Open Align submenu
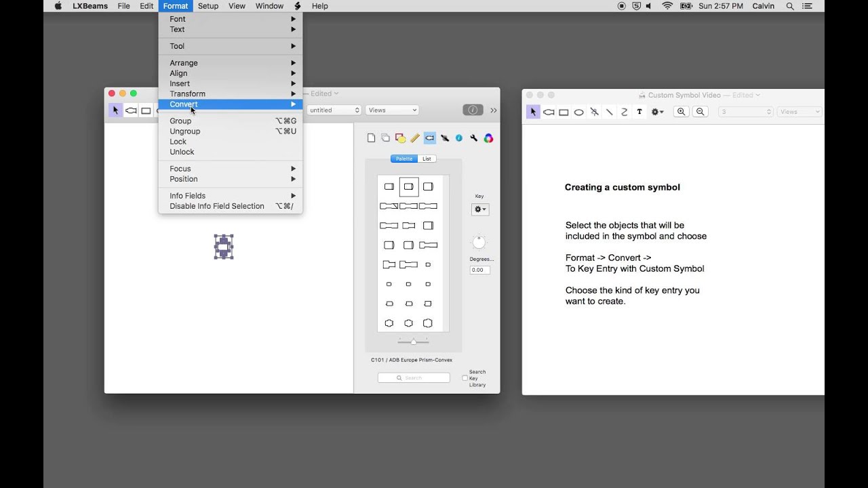 coord(231,73)
